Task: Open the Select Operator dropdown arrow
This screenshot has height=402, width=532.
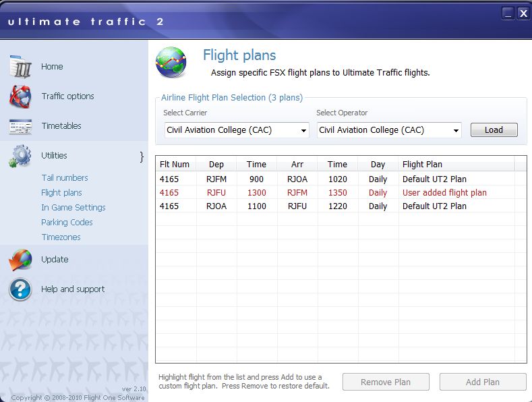Action: (x=456, y=131)
